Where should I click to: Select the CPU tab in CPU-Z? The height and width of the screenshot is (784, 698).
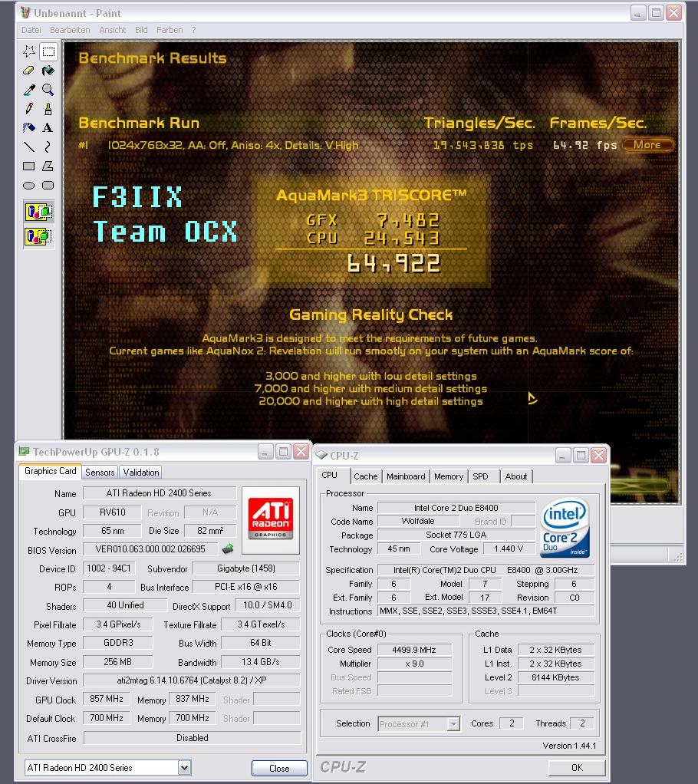tap(330, 475)
